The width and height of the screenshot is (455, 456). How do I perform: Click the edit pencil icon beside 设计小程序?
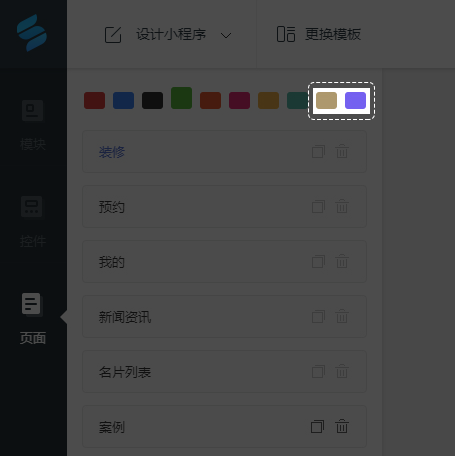(x=113, y=35)
